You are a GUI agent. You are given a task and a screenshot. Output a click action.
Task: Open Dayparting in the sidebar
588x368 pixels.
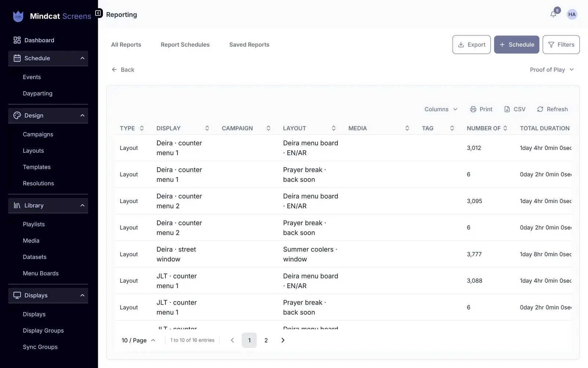[x=37, y=93]
